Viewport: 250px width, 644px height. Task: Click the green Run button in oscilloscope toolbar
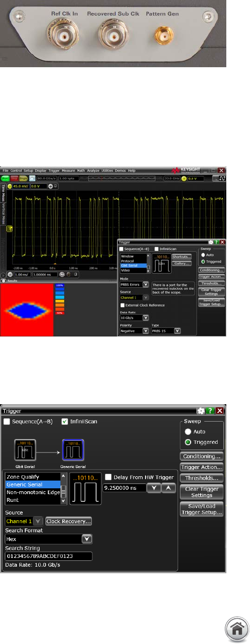click(x=5, y=178)
